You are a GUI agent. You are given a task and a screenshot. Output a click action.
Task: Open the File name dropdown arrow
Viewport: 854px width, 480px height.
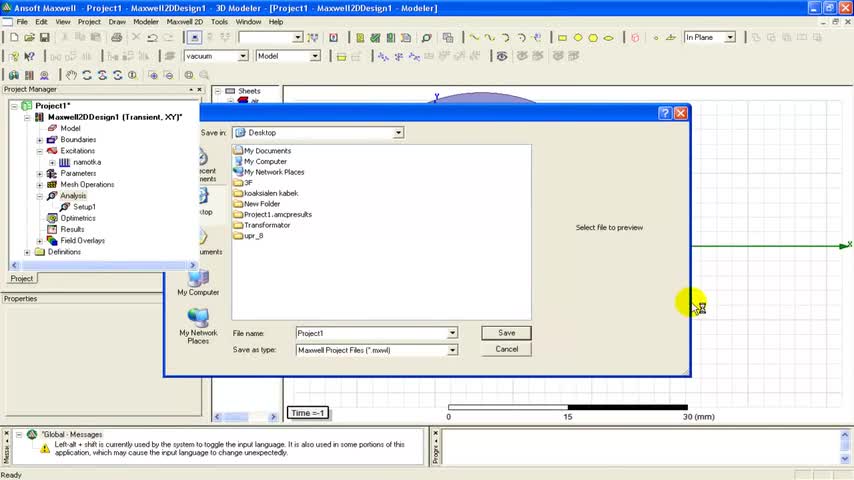452,333
